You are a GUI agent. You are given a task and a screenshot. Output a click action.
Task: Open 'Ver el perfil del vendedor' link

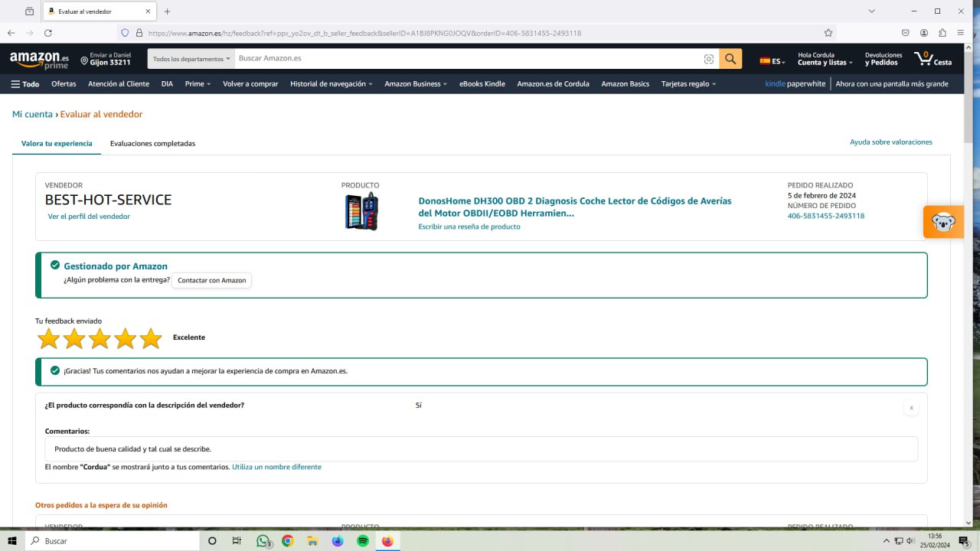tap(89, 217)
